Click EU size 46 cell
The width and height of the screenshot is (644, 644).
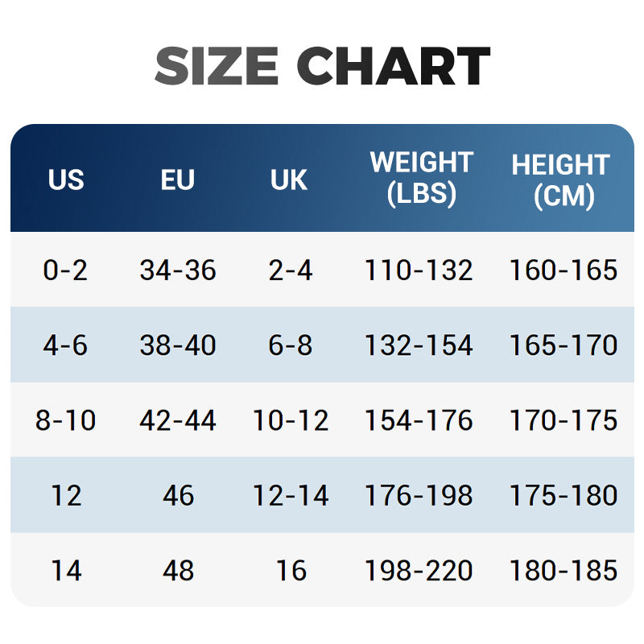point(178,495)
